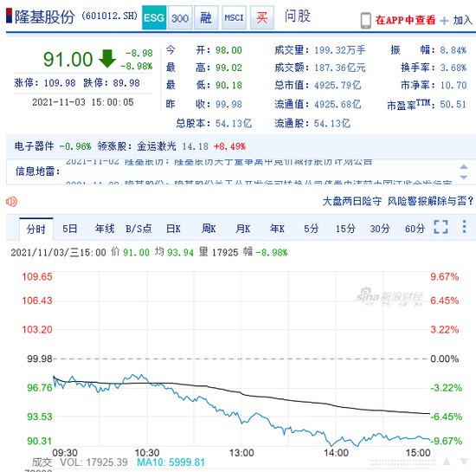Open the 金运激光 leading stock link
Screen dimensions: 476x472
coord(157,146)
